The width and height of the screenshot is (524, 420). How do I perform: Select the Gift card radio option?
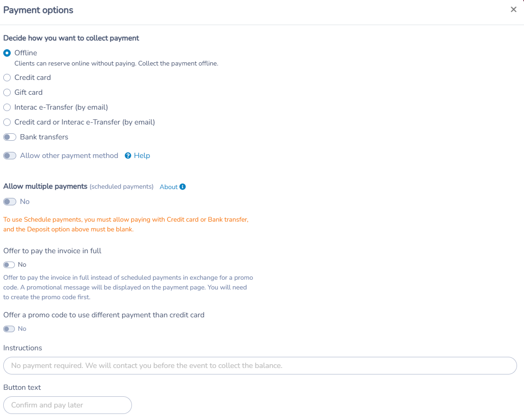[x=7, y=92]
